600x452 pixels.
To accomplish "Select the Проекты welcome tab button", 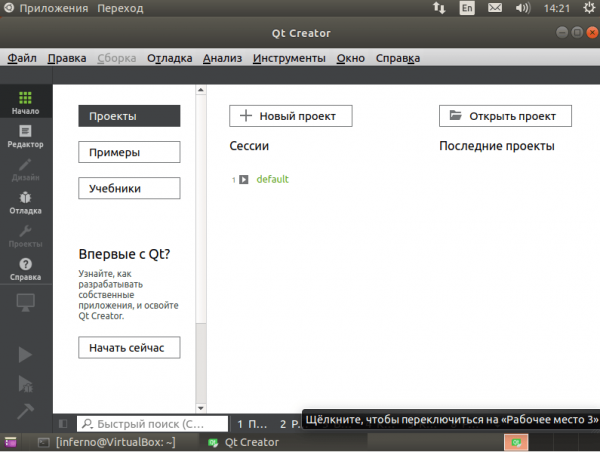I will (x=129, y=116).
